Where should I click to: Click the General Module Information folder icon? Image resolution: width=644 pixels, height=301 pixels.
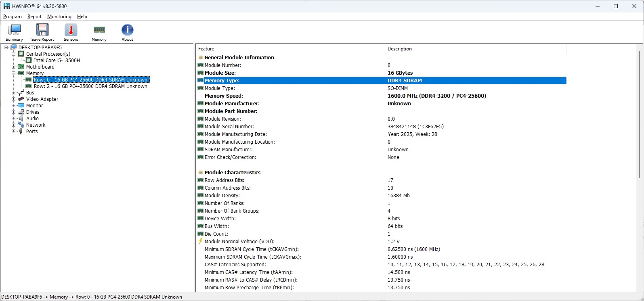(201, 58)
